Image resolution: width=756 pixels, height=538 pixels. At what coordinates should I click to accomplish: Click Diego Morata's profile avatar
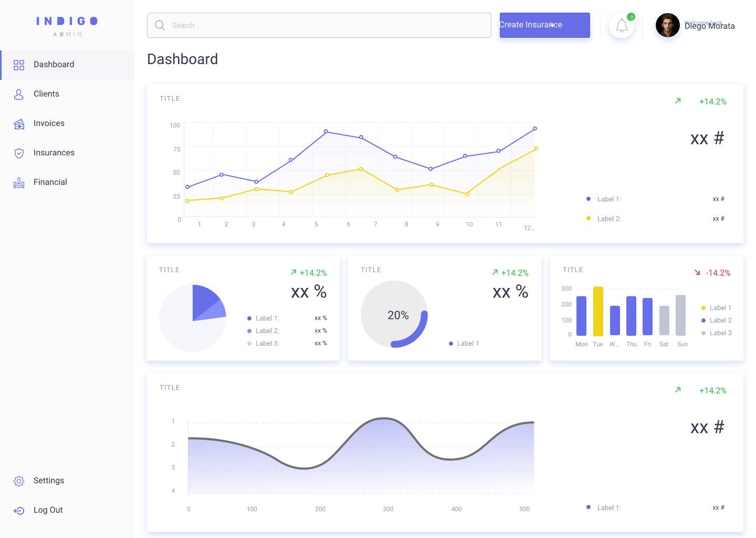(x=668, y=25)
